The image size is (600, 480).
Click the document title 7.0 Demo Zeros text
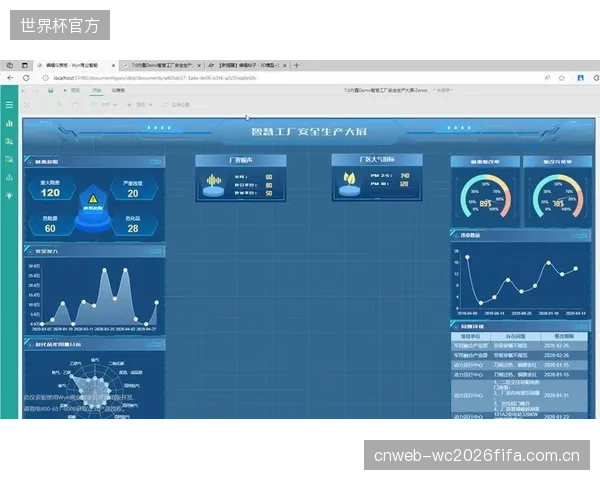coord(385,90)
